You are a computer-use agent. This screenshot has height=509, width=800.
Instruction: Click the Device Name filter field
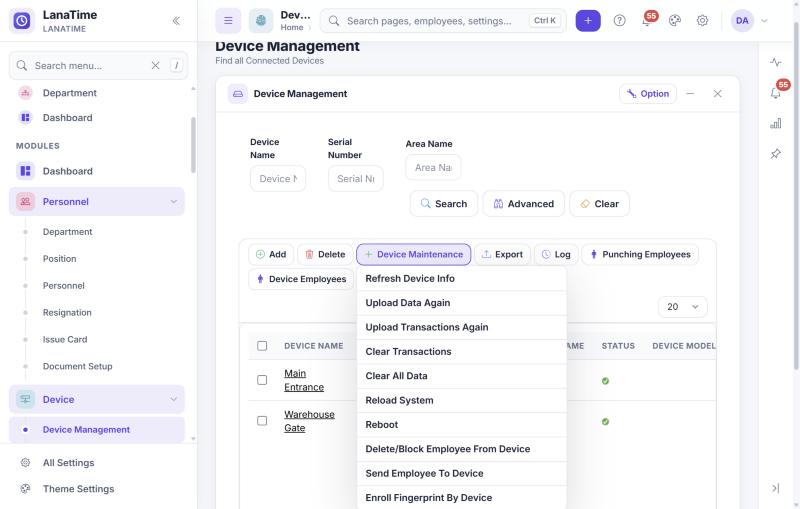point(278,179)
